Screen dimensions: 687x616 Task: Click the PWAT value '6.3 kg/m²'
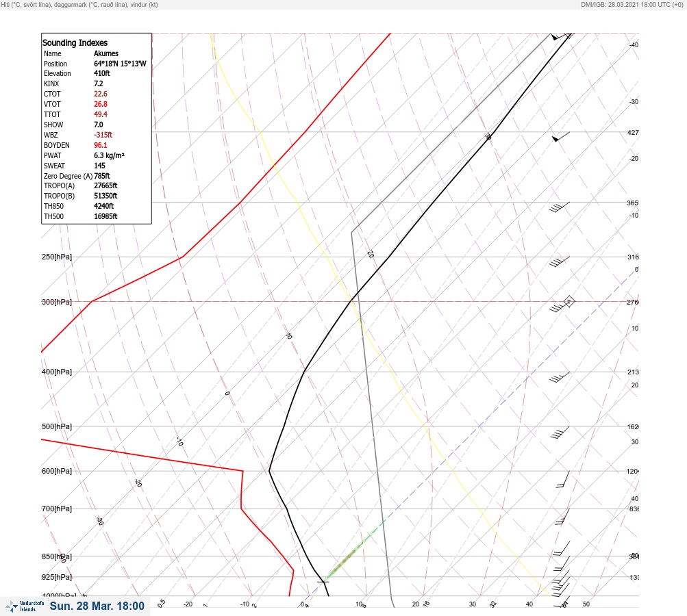109,155
